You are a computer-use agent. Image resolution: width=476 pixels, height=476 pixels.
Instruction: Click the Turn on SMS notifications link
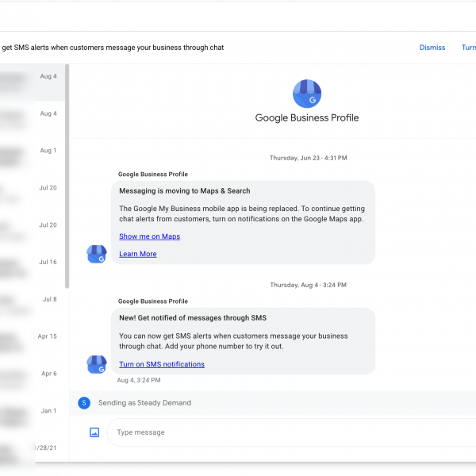(x=162, y=364)
